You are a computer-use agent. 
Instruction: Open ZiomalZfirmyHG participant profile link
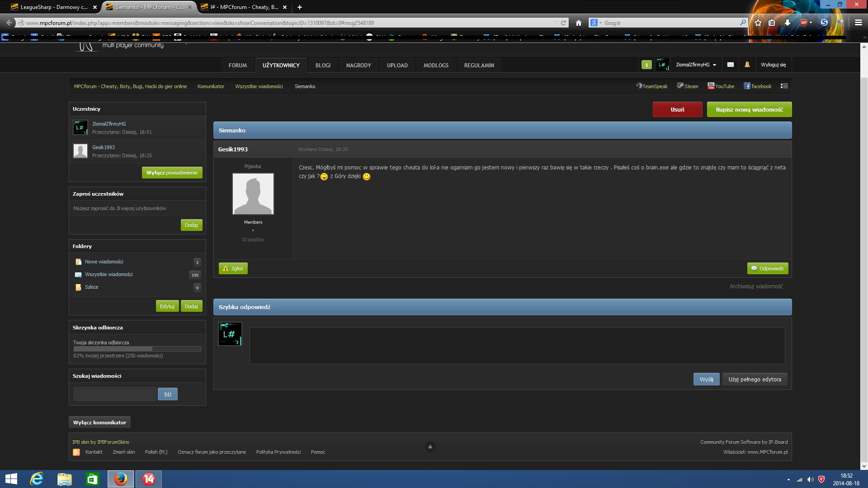pyautogui.click(x=109, y=124)
